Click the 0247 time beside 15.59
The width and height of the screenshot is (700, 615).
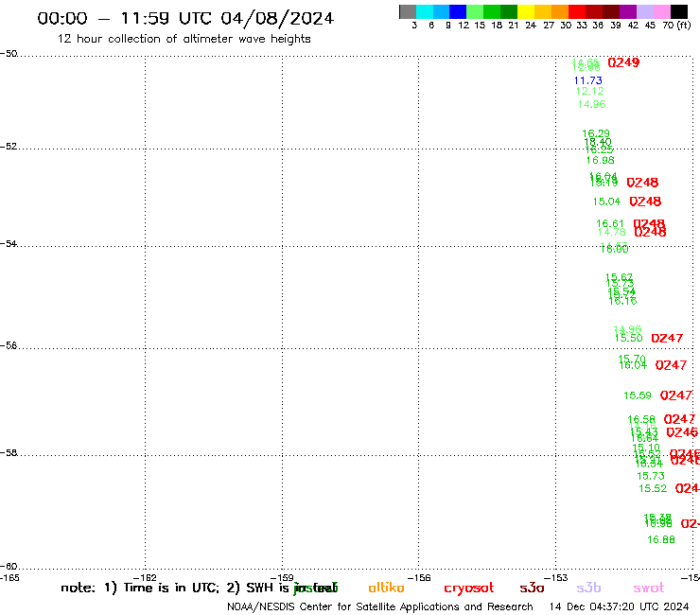676,395
